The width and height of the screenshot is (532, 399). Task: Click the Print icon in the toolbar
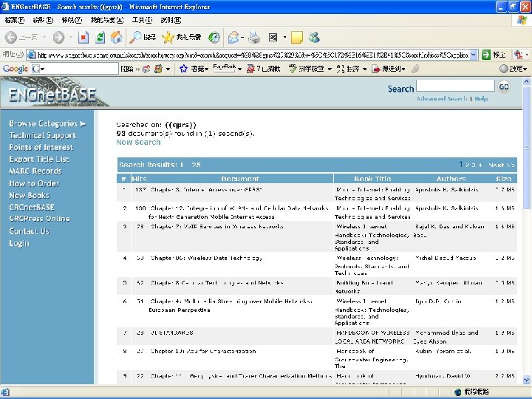[x=254, y=37]
